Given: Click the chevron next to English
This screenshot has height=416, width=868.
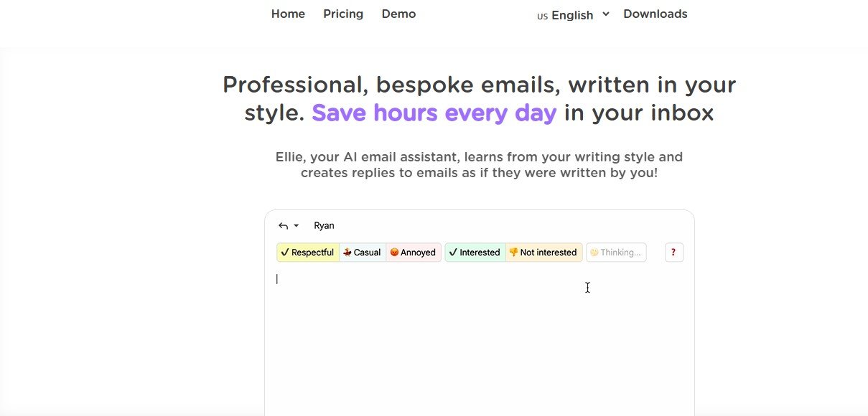Looking at the screenshot, I should click(606, 14).
